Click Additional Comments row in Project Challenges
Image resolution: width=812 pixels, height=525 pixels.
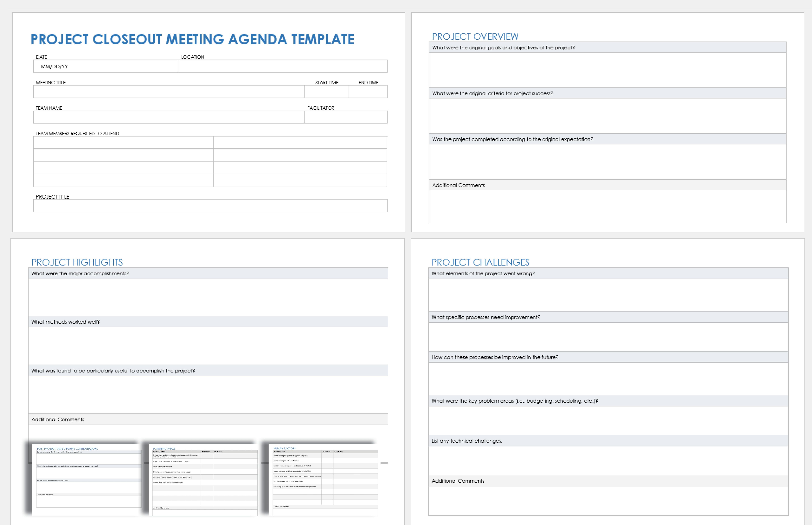click(x=608, y=481)
